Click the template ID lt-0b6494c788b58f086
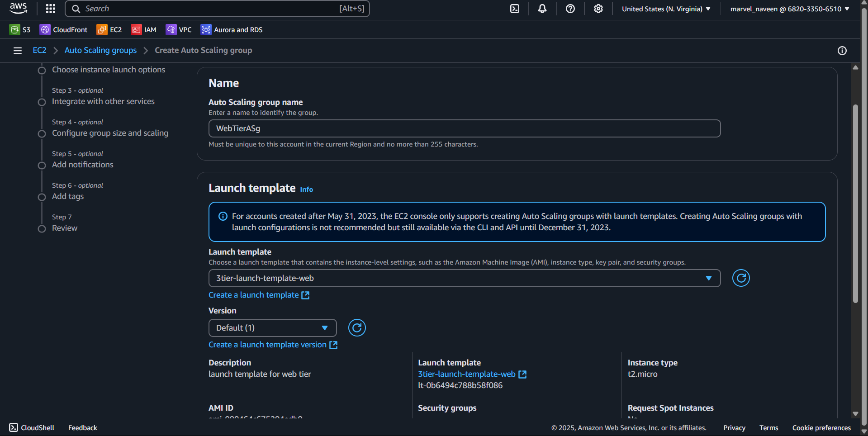 click(x=460, y=385)
